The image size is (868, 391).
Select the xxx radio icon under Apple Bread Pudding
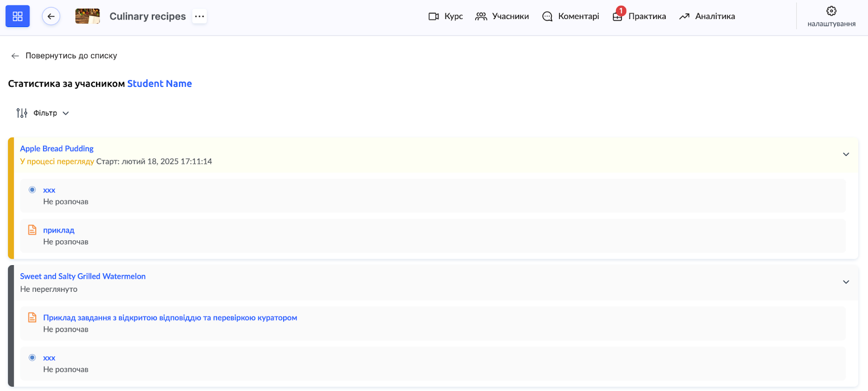[33, 190]
